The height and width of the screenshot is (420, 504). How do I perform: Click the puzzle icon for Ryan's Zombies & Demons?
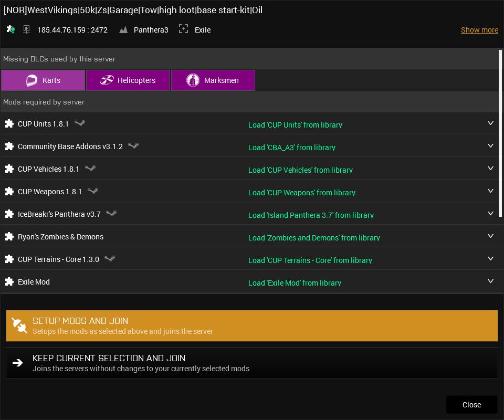9,236
